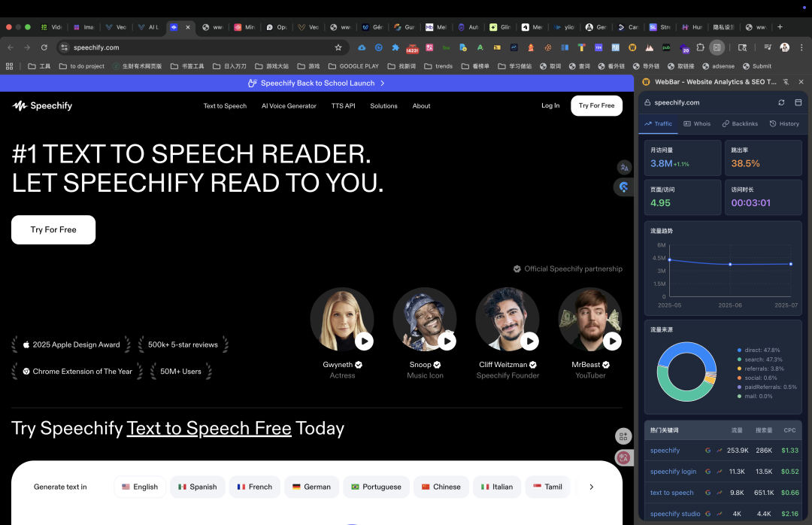Click the media controls toolbar icon
The width and height of the screenshot is (812, 525).
click(x=768, y=47)
